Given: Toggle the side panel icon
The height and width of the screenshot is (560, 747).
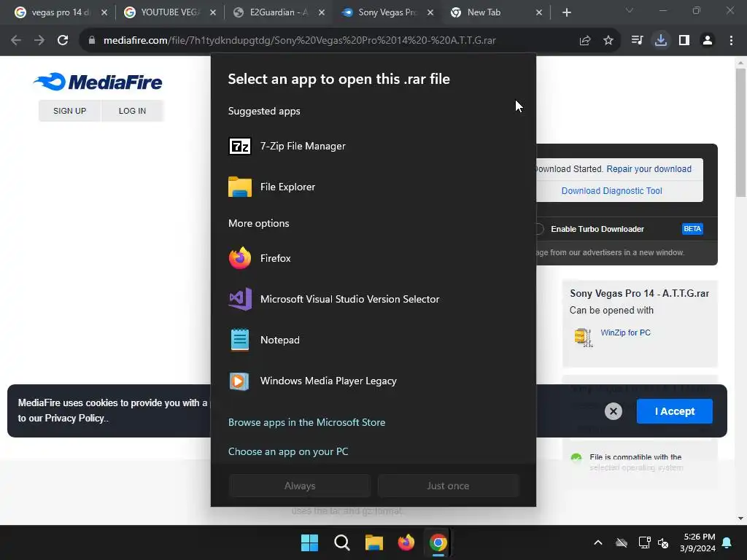Looking at the screenshot, I should [x=684, y=41].
